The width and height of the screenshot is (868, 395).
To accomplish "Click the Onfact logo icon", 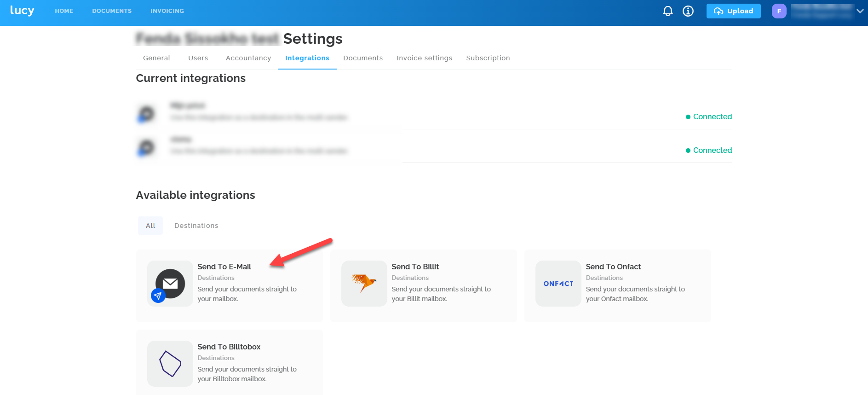I will tap(558, 284).
